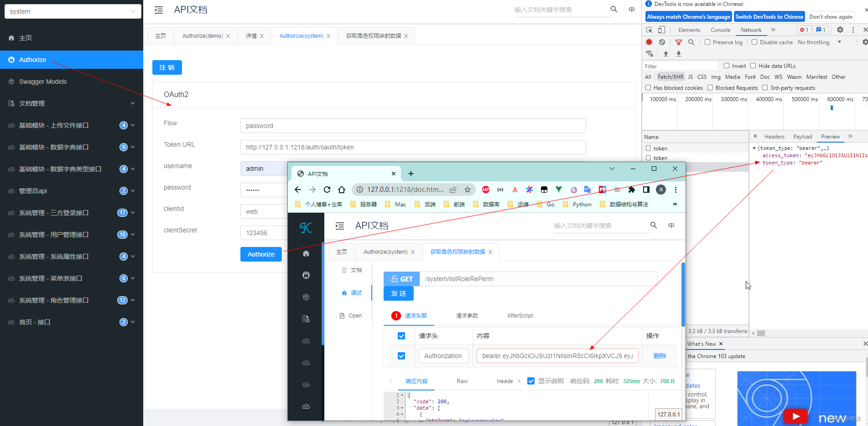Enable Disable cache in DevTools
The image size is (868, 426).
pyautogui.click(x=754, y=42)
